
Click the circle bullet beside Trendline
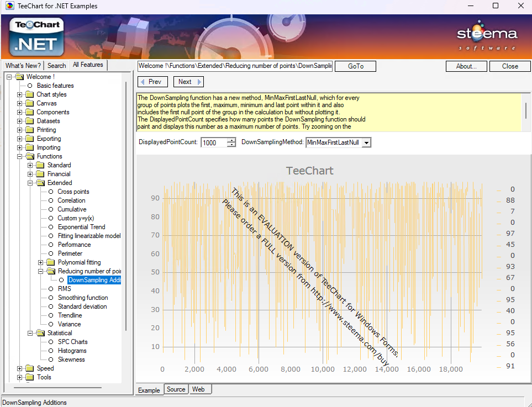[x=51, y=315]
